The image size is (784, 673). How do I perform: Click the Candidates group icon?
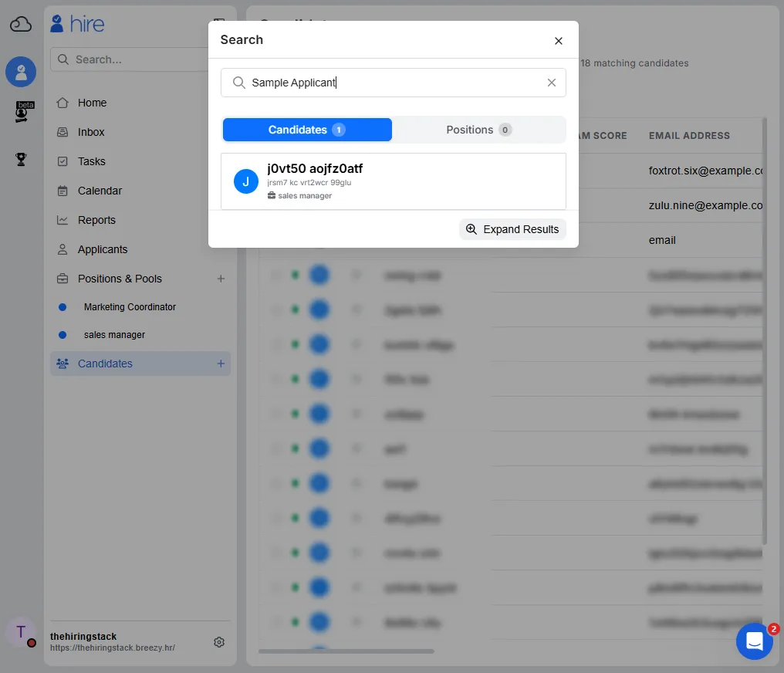coord(63,364)
